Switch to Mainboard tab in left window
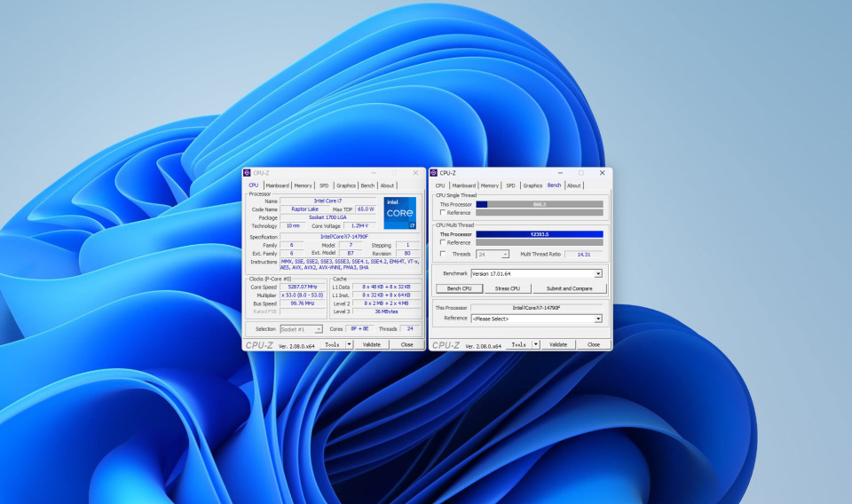 click(278, 185)
